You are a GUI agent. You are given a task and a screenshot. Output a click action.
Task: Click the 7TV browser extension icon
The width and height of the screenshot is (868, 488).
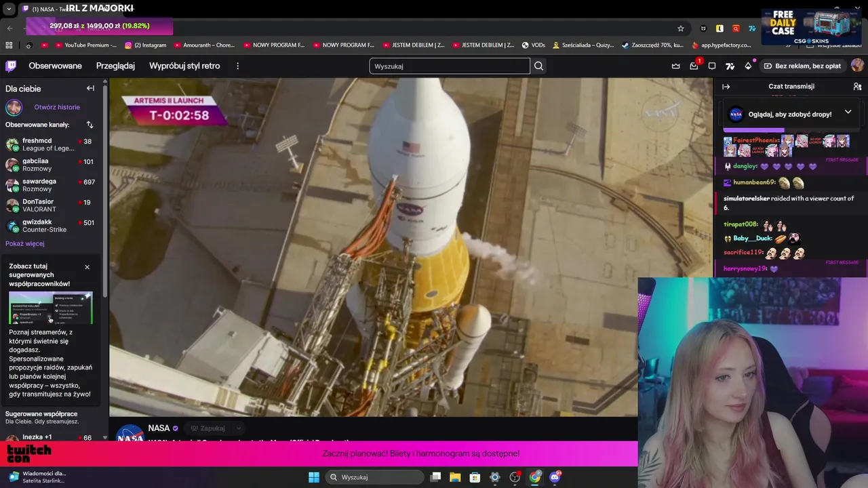pyautogui.click(x=752, y=28)
